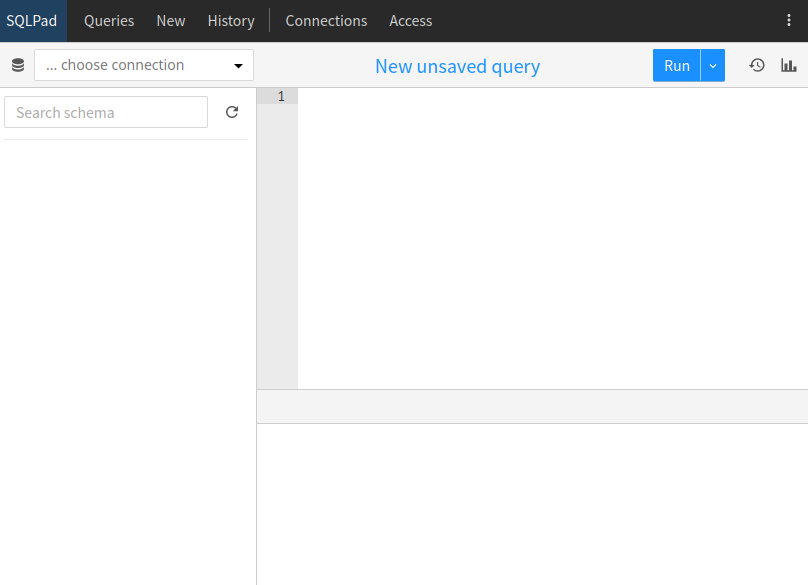Run the current query
The width and height of the screenshot is (808, 585).
(677, 66)
